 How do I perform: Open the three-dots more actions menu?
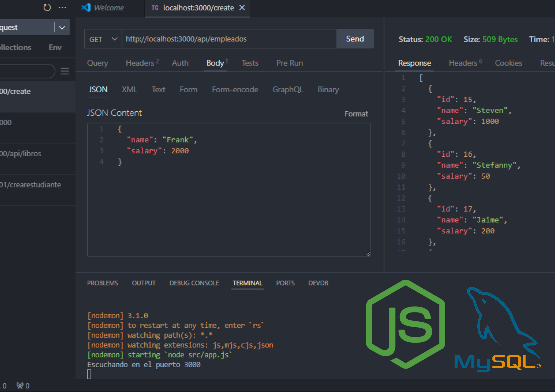(62, 8)
